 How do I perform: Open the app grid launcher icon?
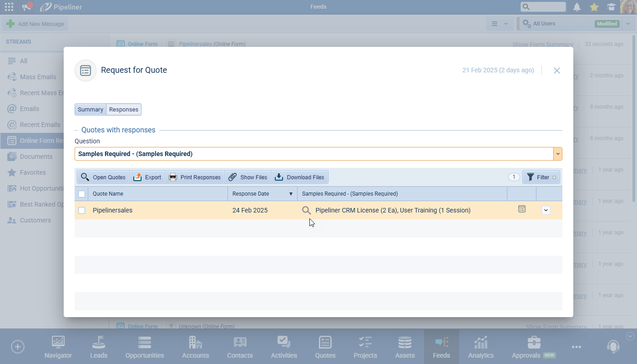pos(9,7)
